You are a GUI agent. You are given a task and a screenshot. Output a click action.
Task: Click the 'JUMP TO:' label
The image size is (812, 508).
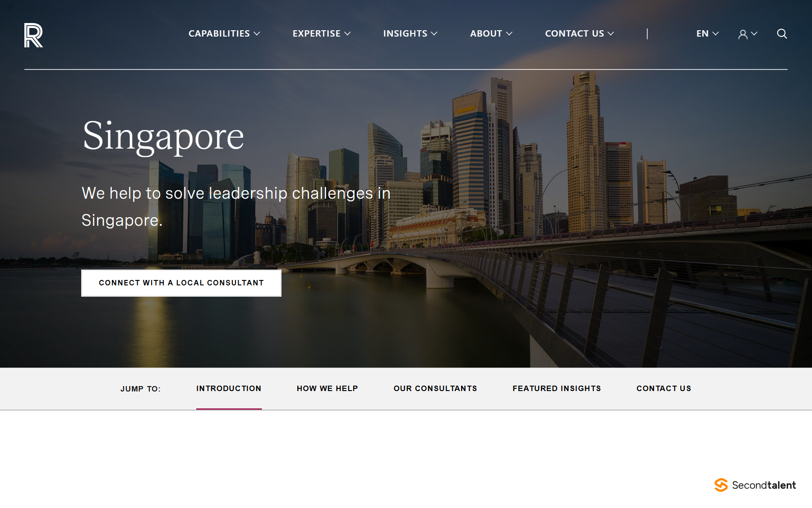coord(140,389)
